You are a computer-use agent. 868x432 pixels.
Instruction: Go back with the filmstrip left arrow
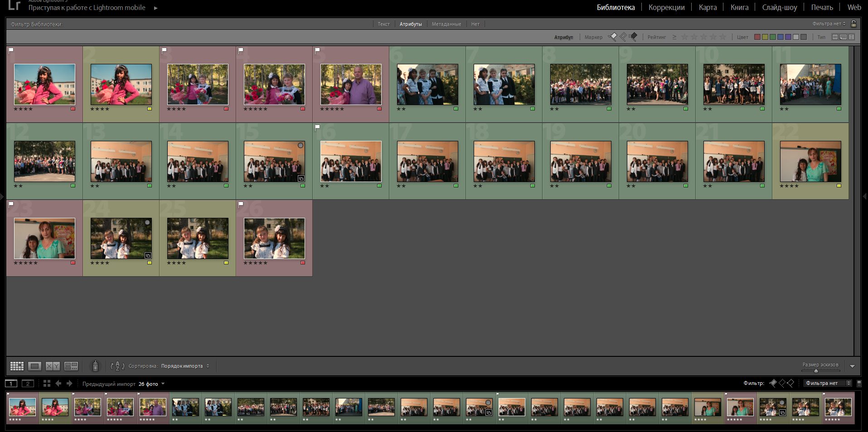point(58,384)
